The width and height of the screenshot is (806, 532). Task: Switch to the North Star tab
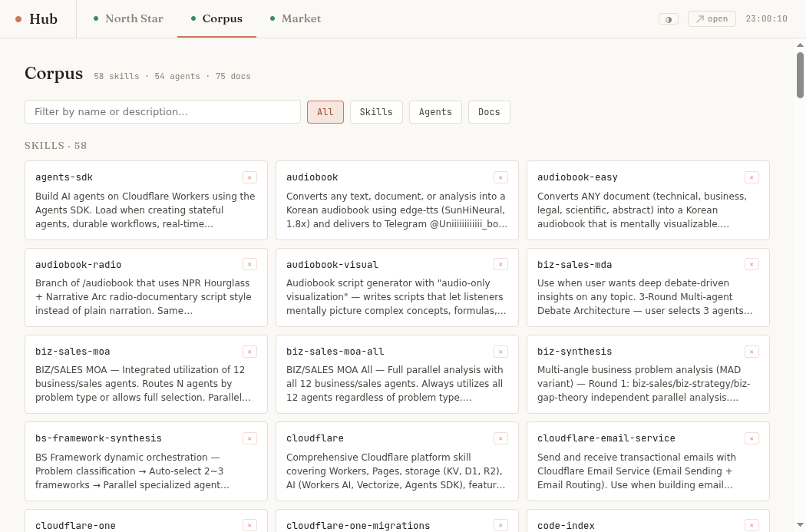[x=128, y=18]
